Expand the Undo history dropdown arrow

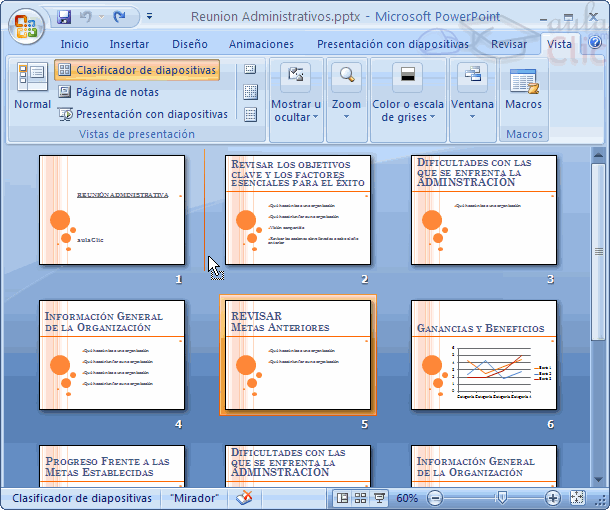(102, 17)
